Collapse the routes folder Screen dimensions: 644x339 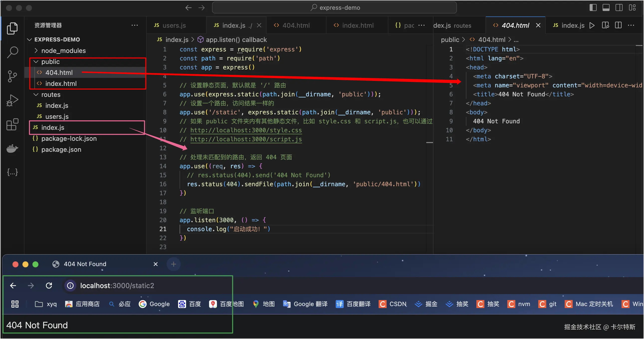(x=51, y=95)
